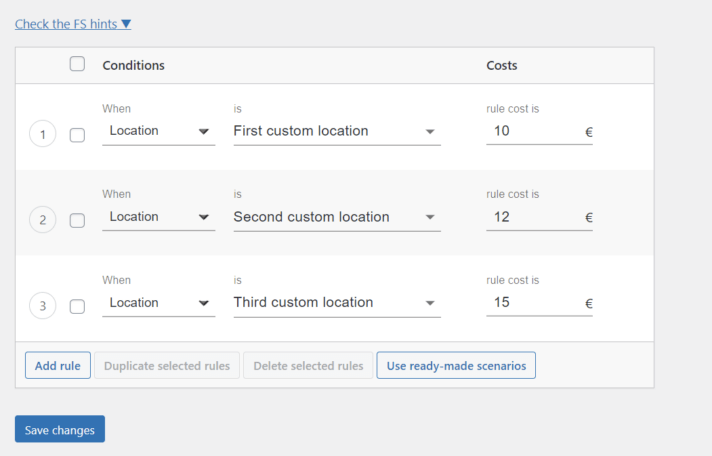Check the checkbox for rule 2
Screen dimensions: 712x456
[77, 221]
